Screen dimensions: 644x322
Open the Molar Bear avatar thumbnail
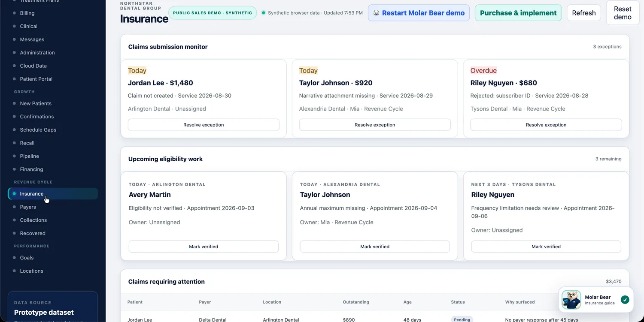click(571, 300)
